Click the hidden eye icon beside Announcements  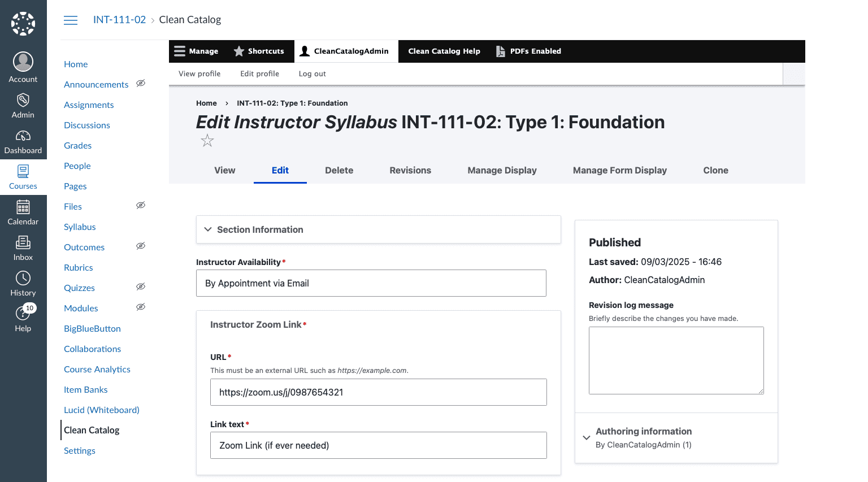[141, 84]
